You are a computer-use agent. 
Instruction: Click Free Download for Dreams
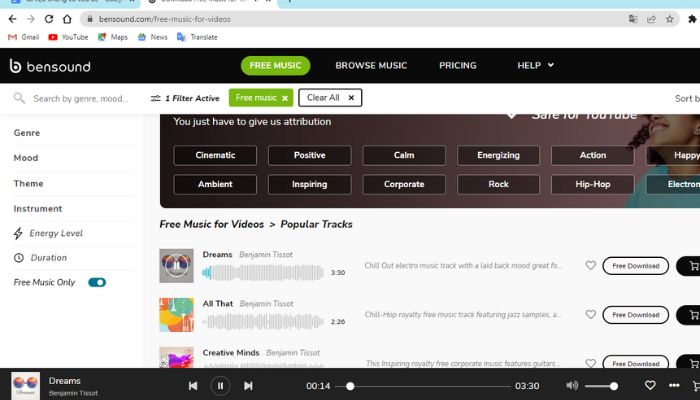click(x=636, y=266)
